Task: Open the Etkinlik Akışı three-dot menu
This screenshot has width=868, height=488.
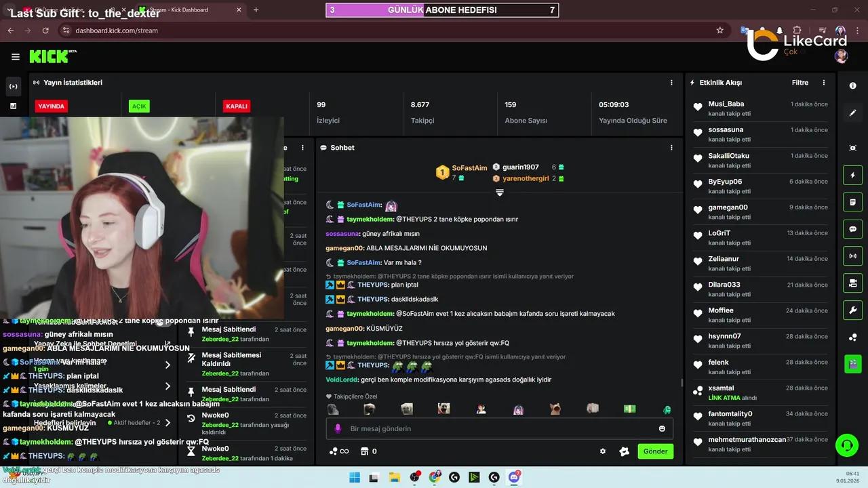Action: (x=824, y=83)
